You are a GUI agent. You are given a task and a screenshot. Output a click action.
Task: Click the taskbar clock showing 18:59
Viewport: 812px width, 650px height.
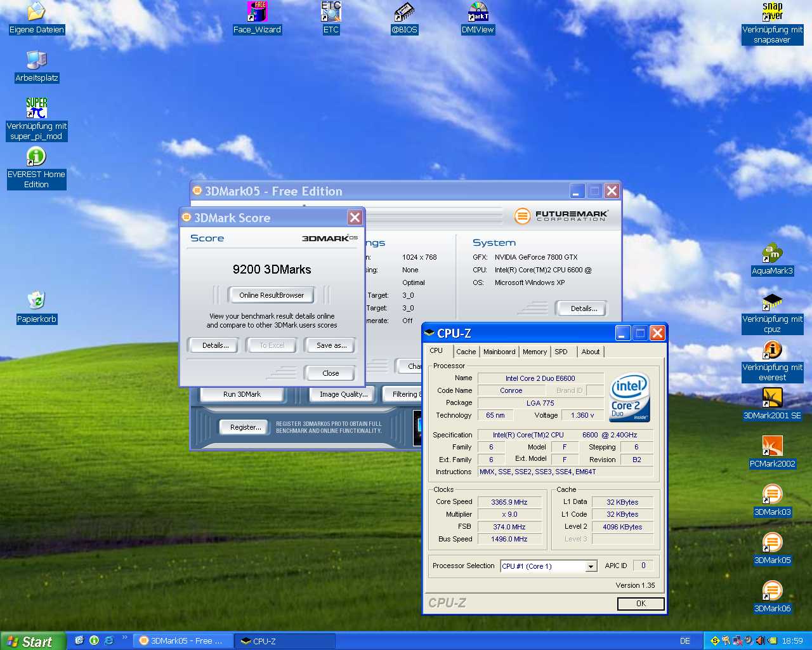click(792, 641)
